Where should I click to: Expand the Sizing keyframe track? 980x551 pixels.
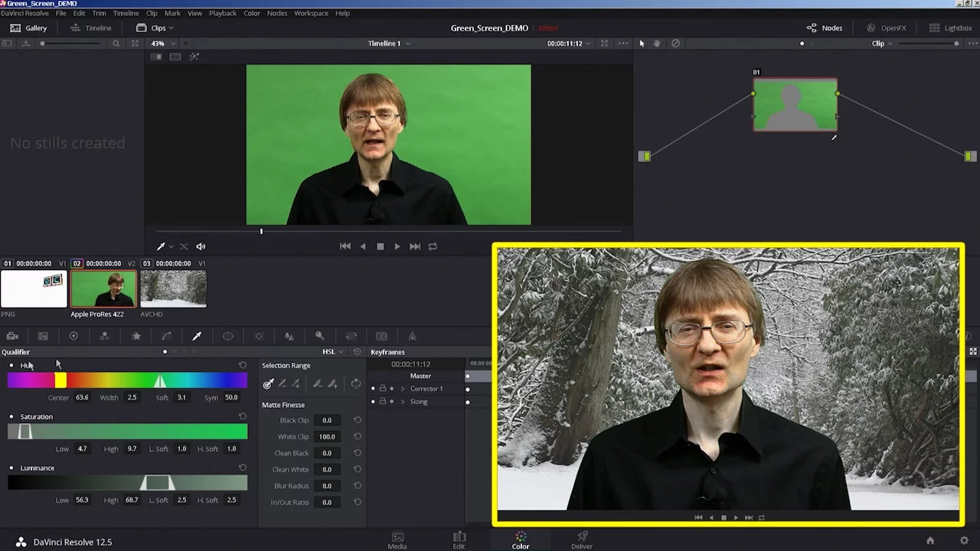403,402
